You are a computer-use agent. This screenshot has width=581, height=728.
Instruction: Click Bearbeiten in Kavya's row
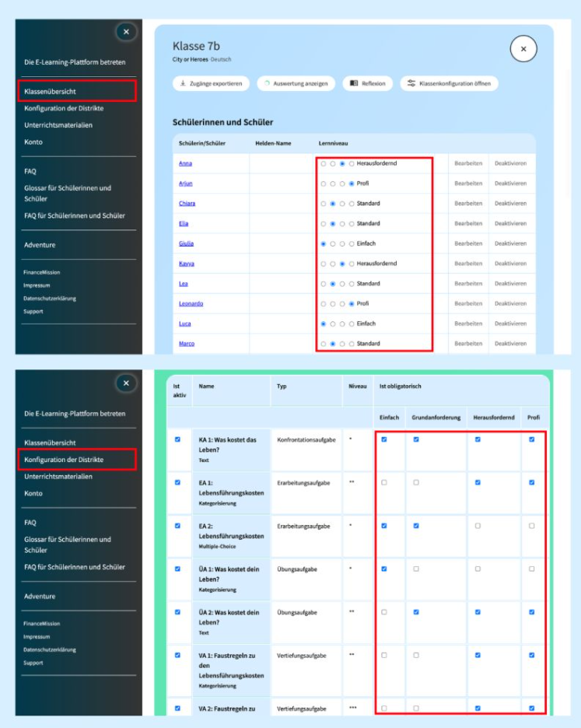tap(468, 264)
